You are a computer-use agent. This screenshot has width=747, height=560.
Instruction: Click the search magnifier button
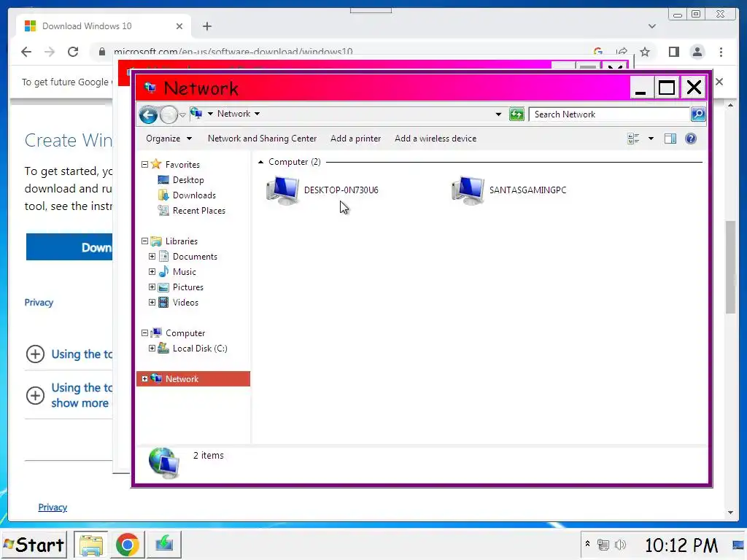click(698, 114)
